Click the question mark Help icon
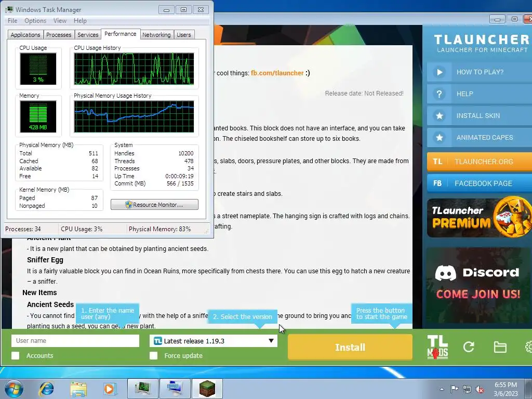This screenshot has height=399, width=532. tap(440, 94)
